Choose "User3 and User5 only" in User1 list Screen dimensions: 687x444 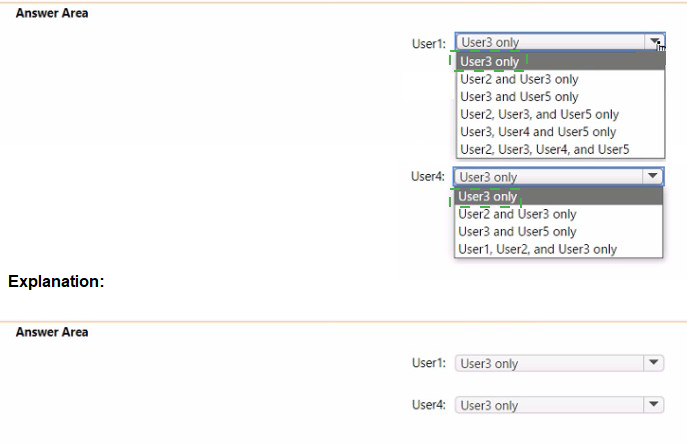(560, 97)
